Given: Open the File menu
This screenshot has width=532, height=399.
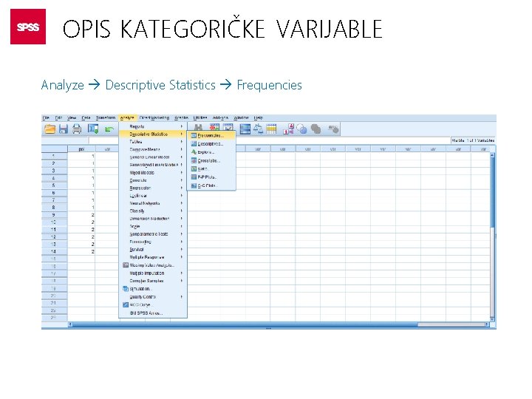Looking at the screenshot, I should tap(46, 117).
